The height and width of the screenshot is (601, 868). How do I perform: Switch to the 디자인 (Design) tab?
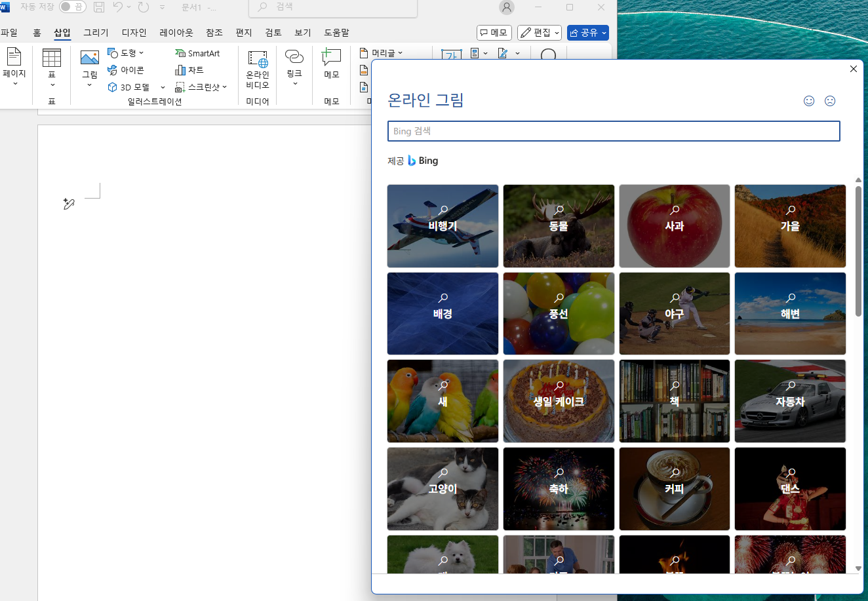(134, 32)
